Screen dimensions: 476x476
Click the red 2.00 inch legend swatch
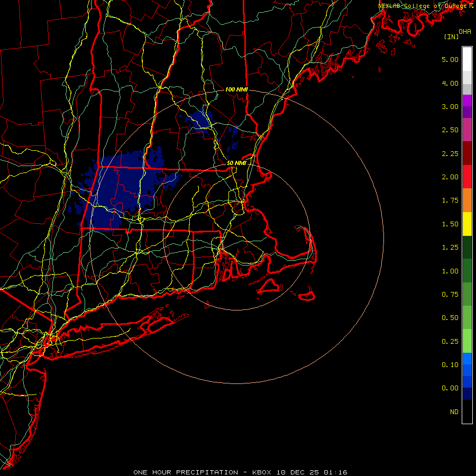[x=467, y=177]
